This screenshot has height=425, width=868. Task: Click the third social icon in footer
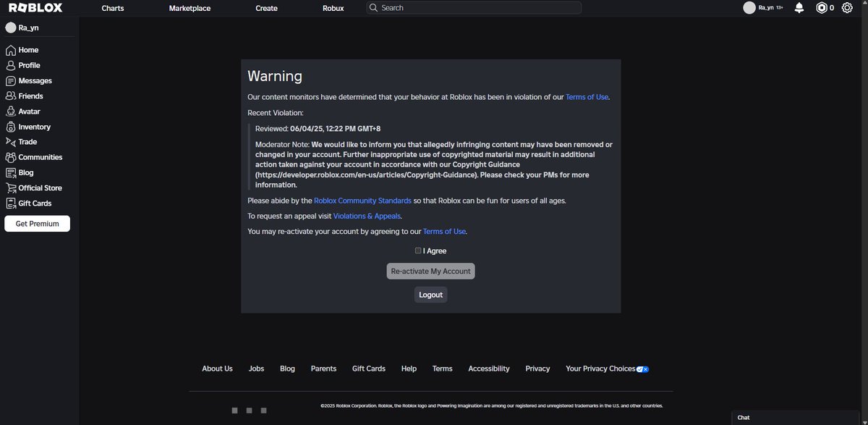[264, 411]
